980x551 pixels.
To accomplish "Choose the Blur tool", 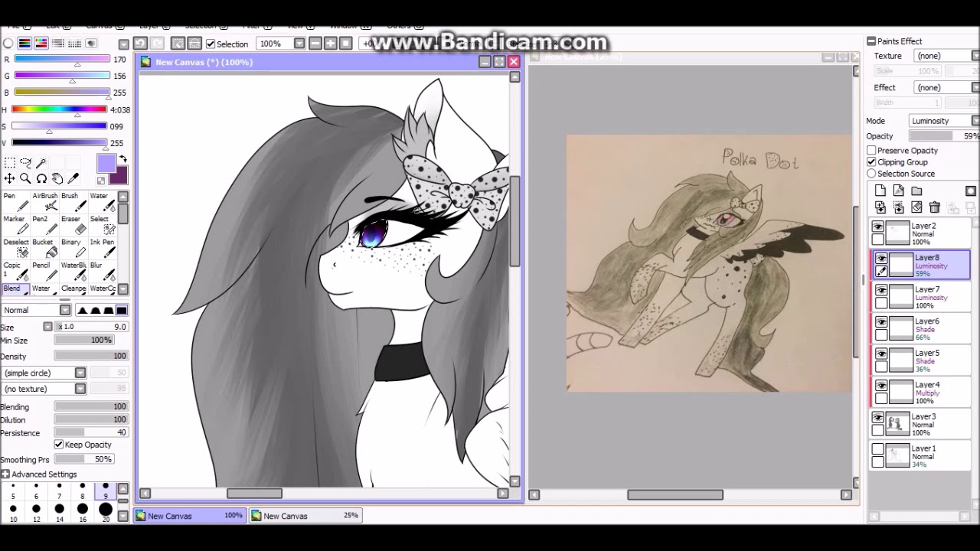I will tap(103, 270).
